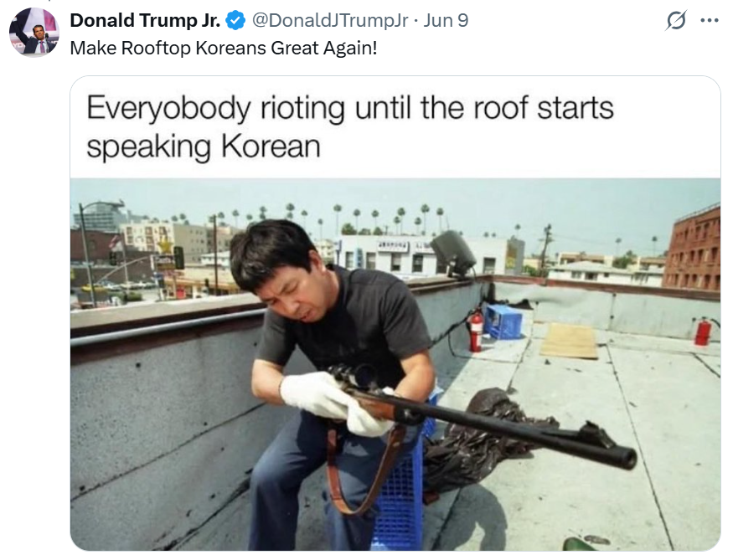Open the attached meme image
The image size is (733, 560).
[395, 313]
